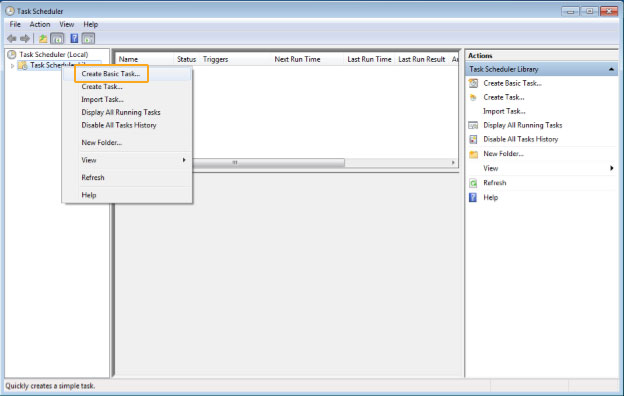
Task: Sort by the Last Run Result column header
Action: tap(422, 59)
